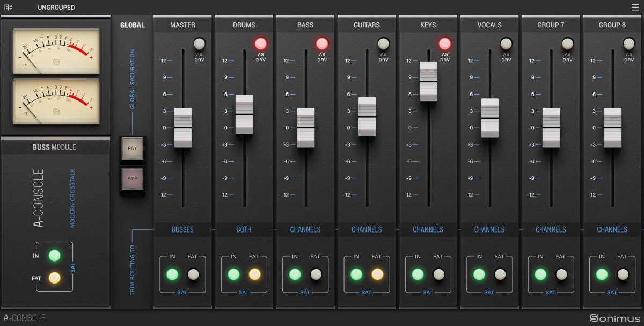Enable the MASTER AS DRV button

click(x=199, y=44)
